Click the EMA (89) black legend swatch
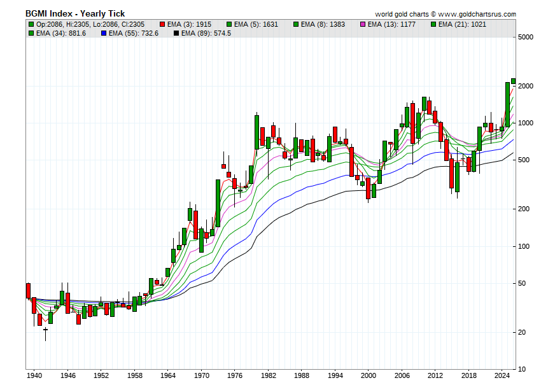Viewport: 541px width, 392px height. pos(176,33)
